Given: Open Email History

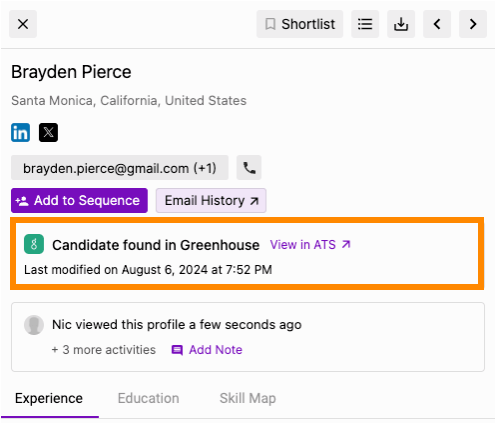Looking at the screenshot, I should pos(211,200).
